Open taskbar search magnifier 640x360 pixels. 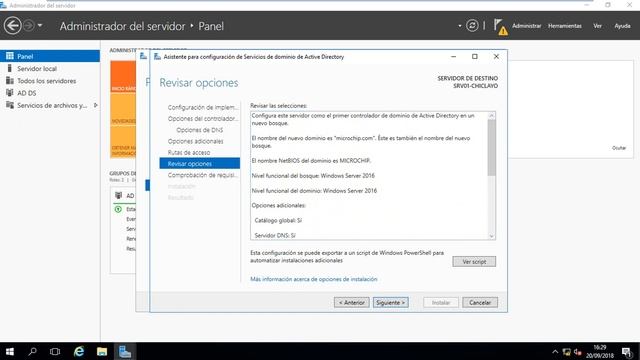[x=32, y=351]
